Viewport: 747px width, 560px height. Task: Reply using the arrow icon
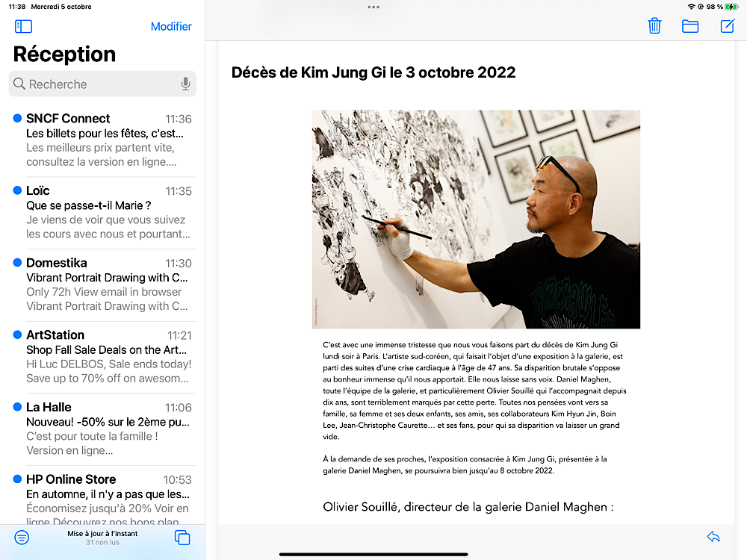pos(713,537)
